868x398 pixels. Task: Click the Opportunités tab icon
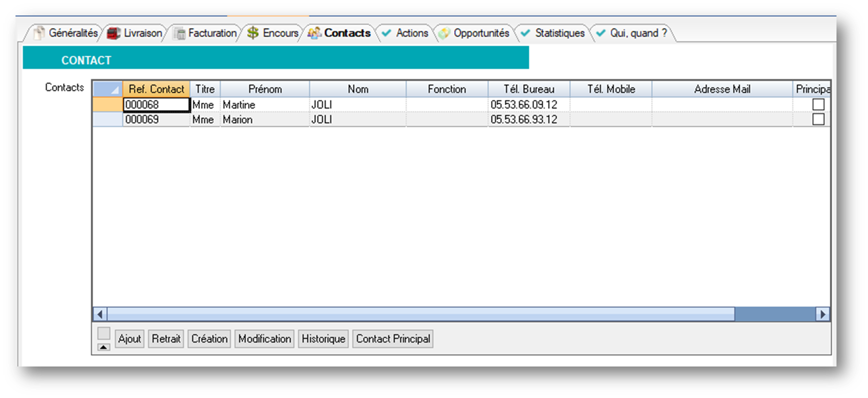[443, 33]
